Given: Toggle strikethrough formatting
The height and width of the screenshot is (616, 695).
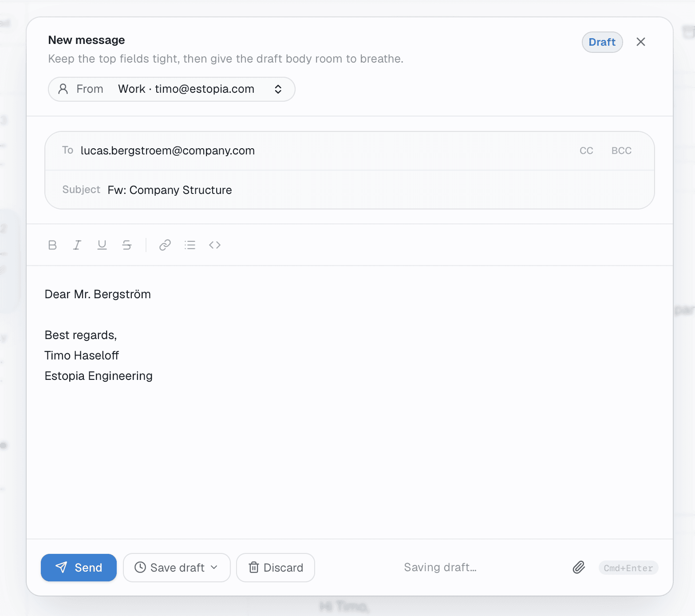Looking at the screenshot, I should (x=127, y=245).
